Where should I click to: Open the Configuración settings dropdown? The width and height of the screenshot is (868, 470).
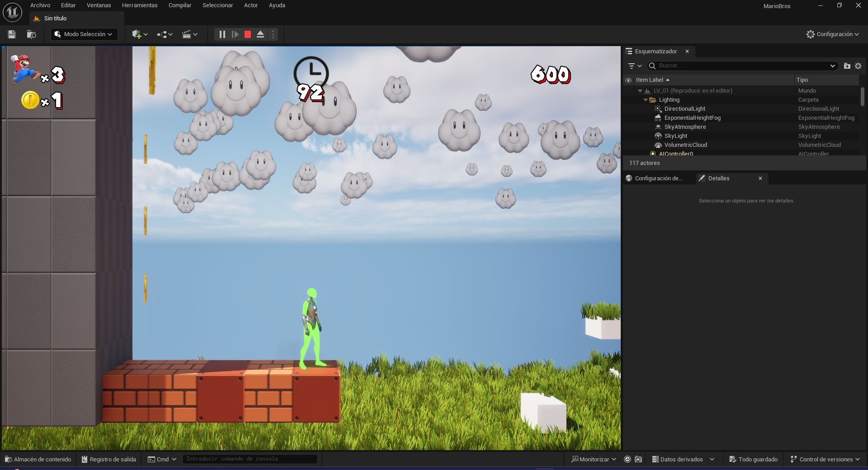tap(832, 34)
